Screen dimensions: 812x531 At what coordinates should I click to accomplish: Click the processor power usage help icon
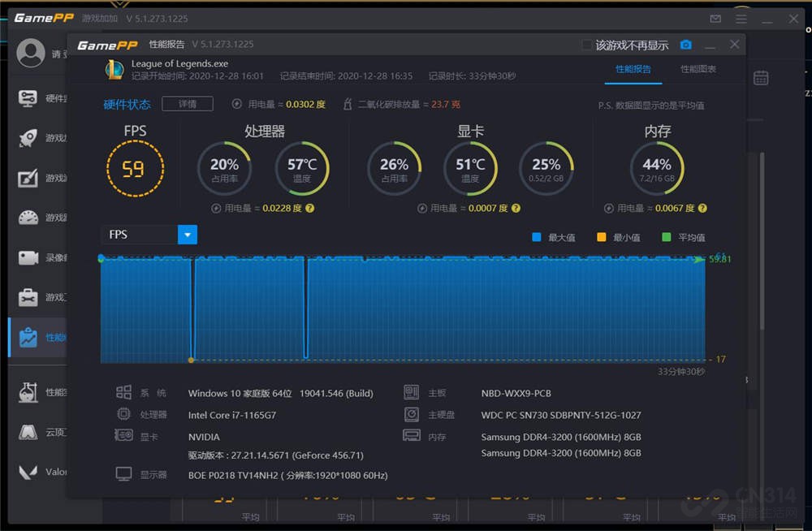coord(309,208)
